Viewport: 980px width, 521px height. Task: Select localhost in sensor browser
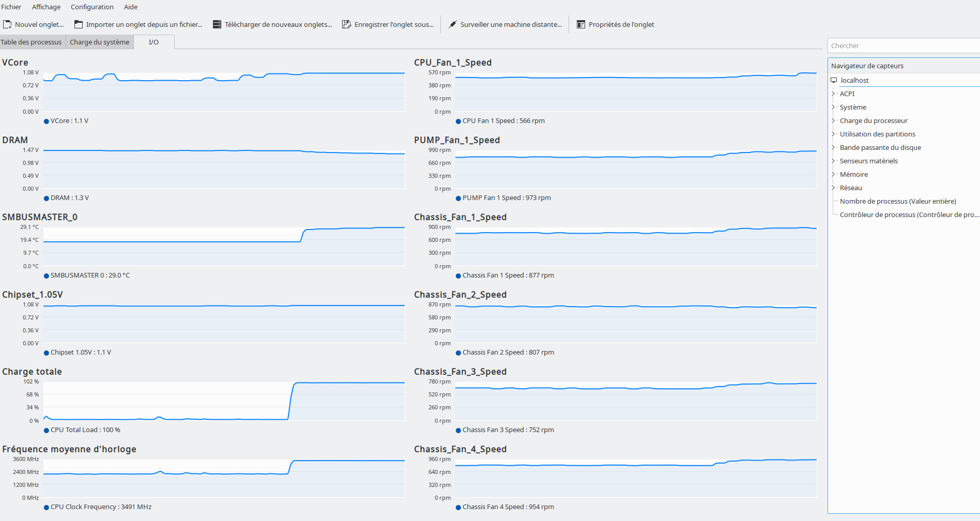tap(854, 80)
